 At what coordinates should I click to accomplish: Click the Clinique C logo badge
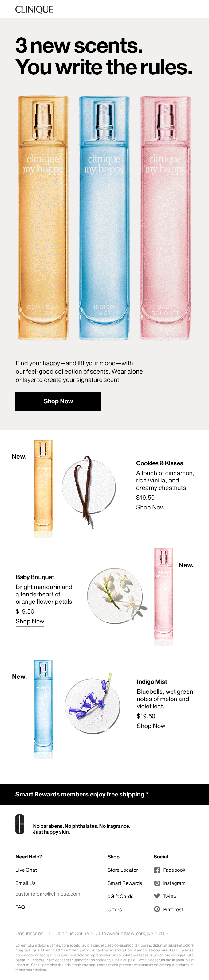[20, 824]
